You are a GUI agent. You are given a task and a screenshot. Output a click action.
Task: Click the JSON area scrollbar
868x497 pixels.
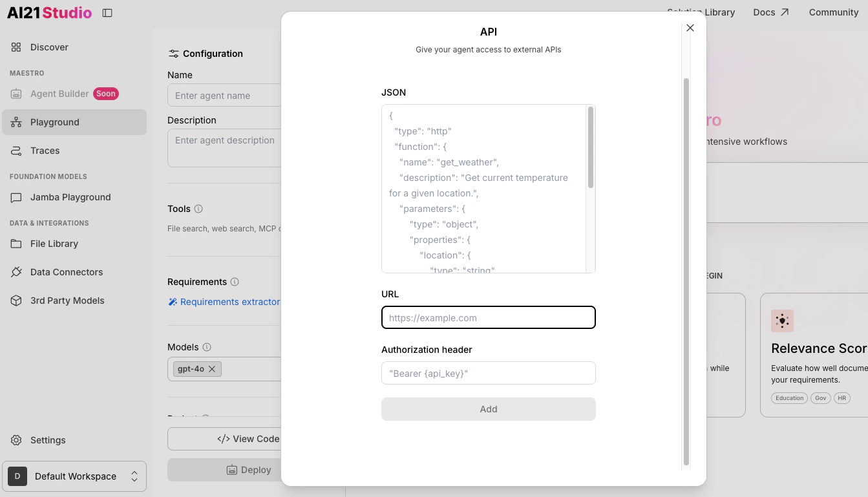[x=591, y=148]
